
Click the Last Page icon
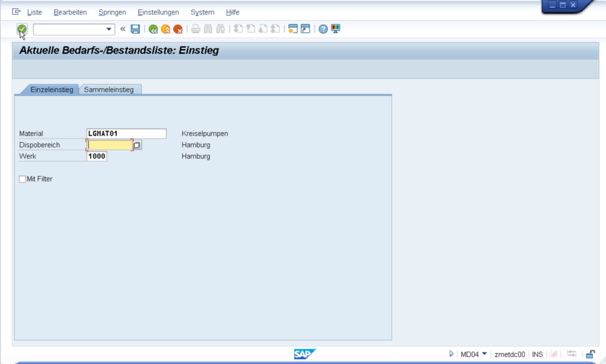coord(275,29)
